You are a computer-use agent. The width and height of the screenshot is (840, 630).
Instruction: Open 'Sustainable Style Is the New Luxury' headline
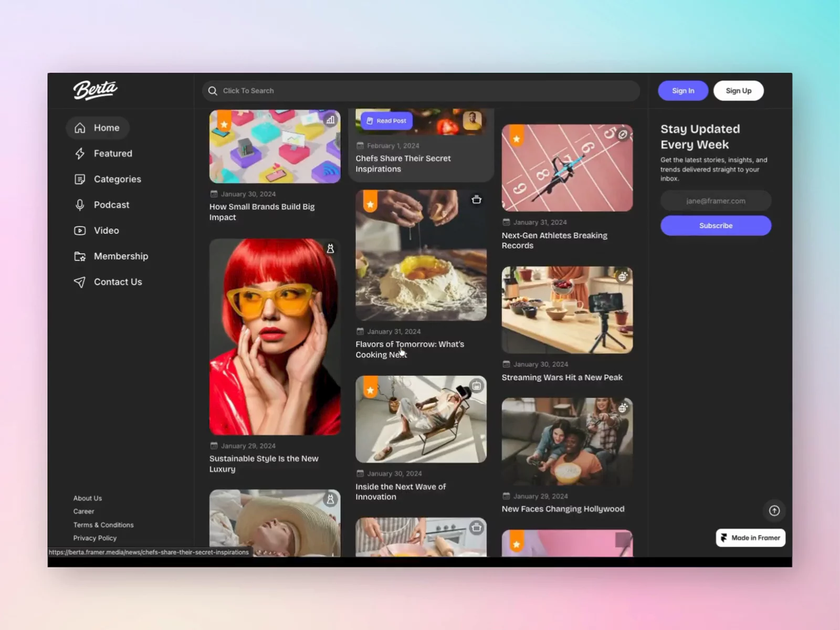(x=264, y=464)
